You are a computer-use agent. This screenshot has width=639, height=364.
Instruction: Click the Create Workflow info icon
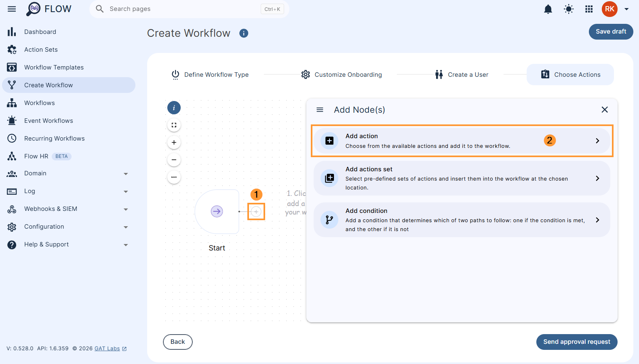[244, 33]
